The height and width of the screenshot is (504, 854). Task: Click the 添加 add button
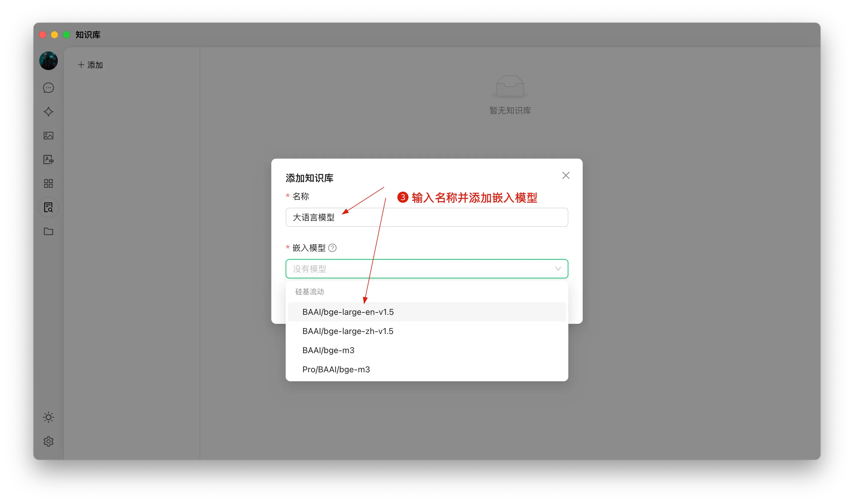[x=90, y=65]
